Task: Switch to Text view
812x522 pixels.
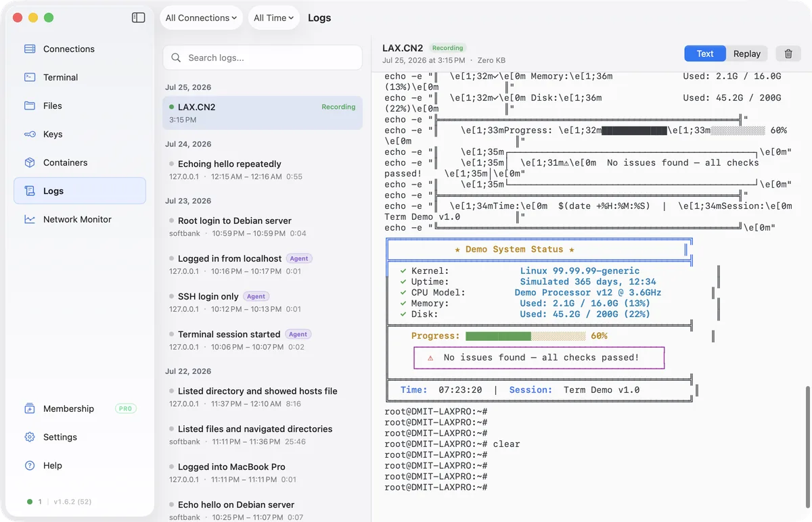Action: pyautogui.click(x=705, y=53)
